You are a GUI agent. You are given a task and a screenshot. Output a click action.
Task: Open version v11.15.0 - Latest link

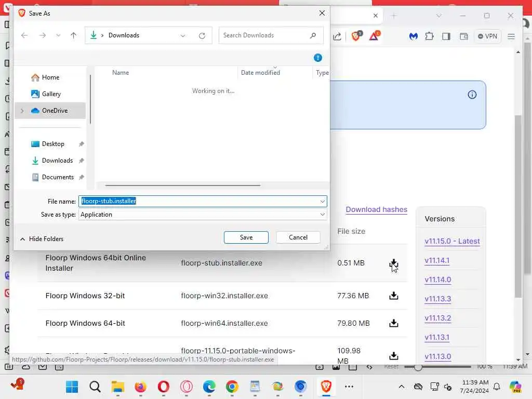(x=452, y=241)
